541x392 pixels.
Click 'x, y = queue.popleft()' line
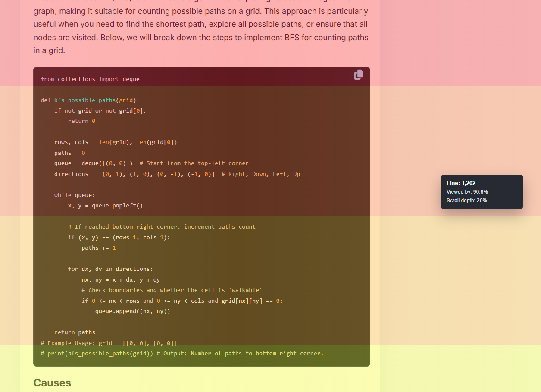click(x=105, y=206)
